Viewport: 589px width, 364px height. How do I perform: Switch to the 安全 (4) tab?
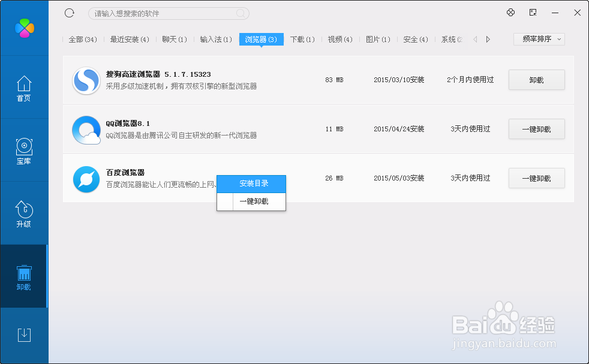coord(416,40)
